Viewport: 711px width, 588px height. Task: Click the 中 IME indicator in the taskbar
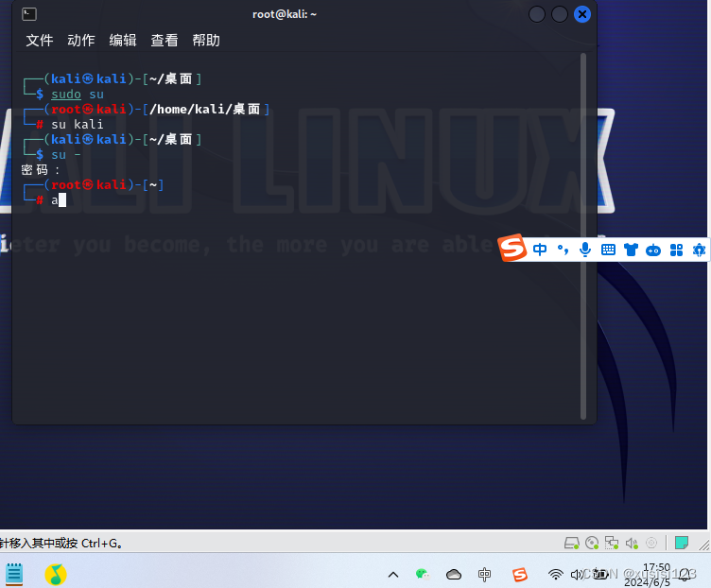[x=484, y=575]
